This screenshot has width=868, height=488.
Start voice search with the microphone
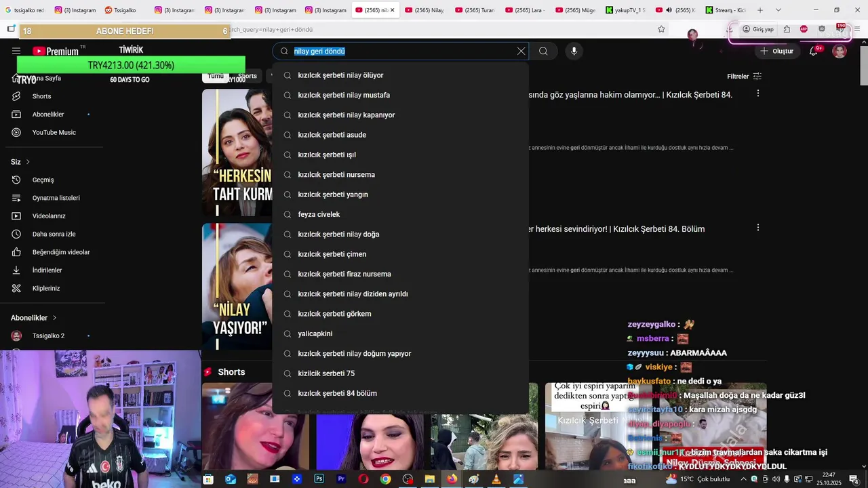(574, 51)
